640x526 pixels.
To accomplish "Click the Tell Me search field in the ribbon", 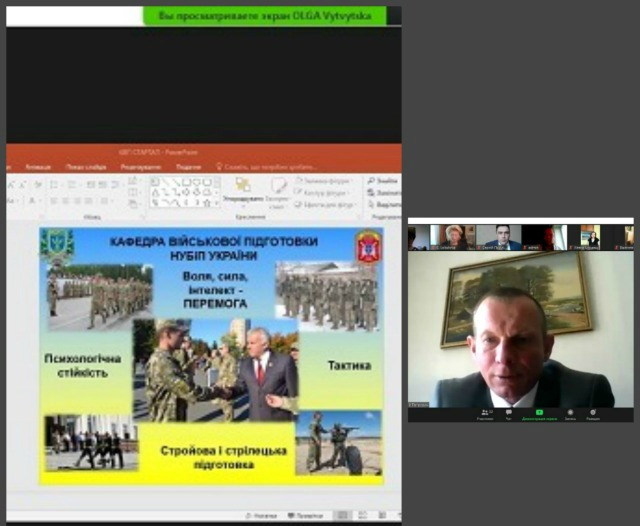I will click(267, 167).
